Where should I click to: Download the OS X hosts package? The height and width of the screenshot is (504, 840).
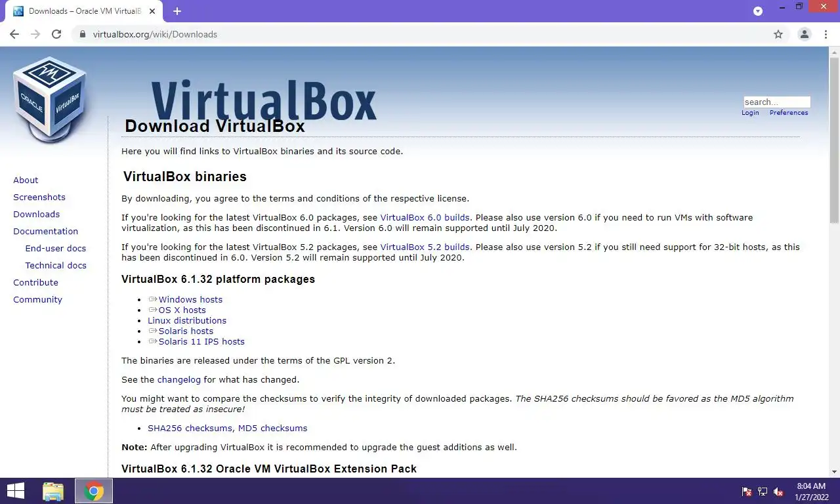tap(182, 310)
